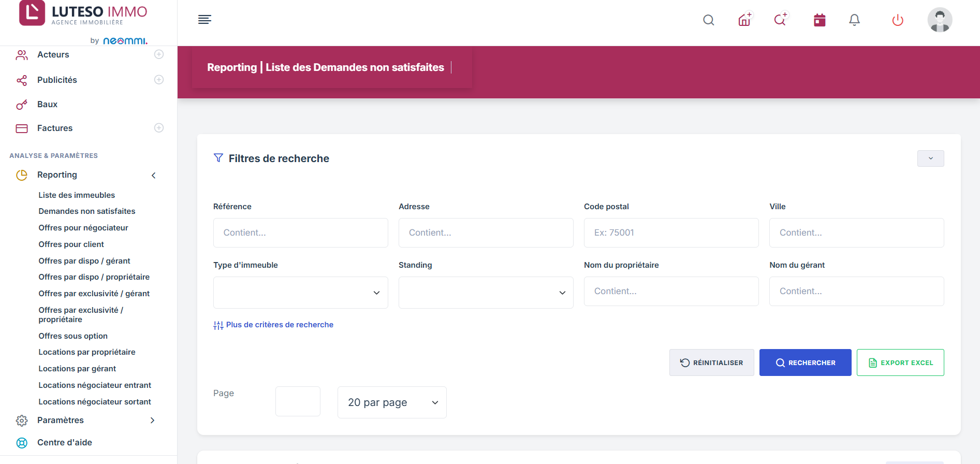Open Offres sous option report
The width and height of the screenshot is (980, 464).
73,336
